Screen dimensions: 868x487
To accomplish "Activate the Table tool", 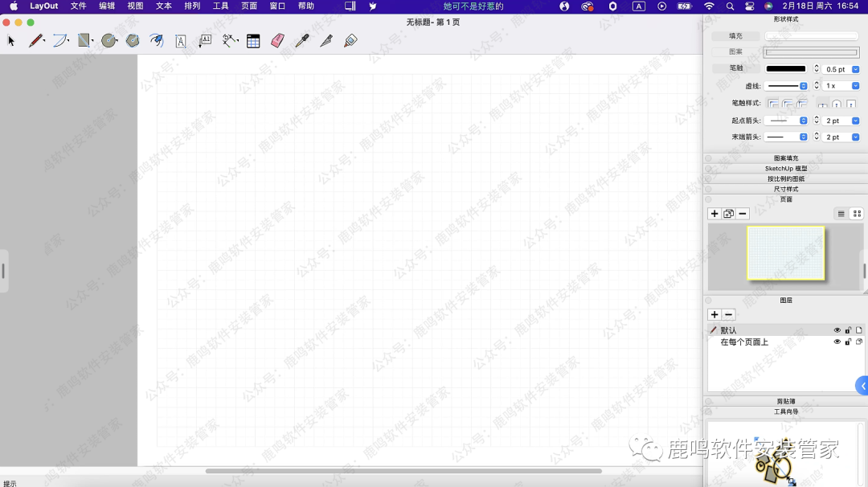I will pyautogui.click(x=253, y=41).
